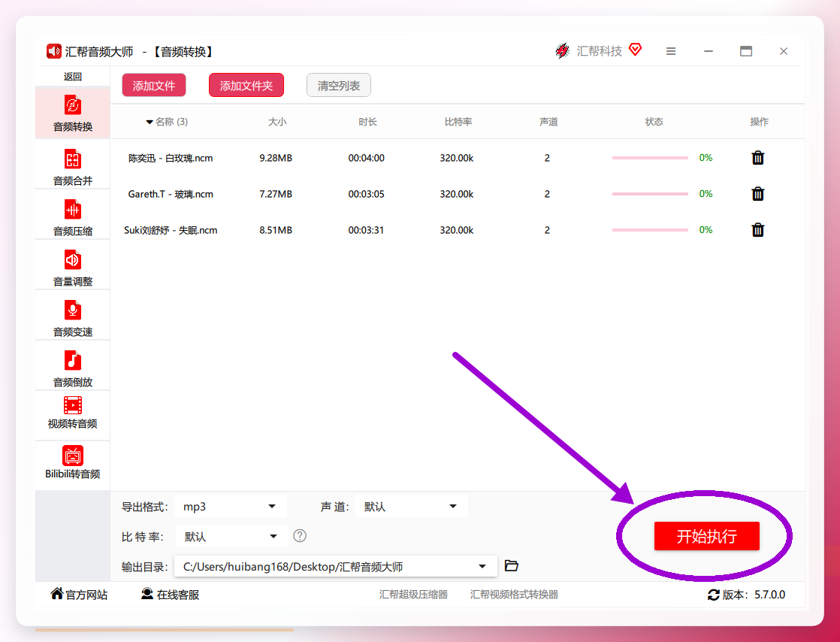Click 清空列表 to clear the list
Viewport: 840px width, 642px height.
coord(339,86)
